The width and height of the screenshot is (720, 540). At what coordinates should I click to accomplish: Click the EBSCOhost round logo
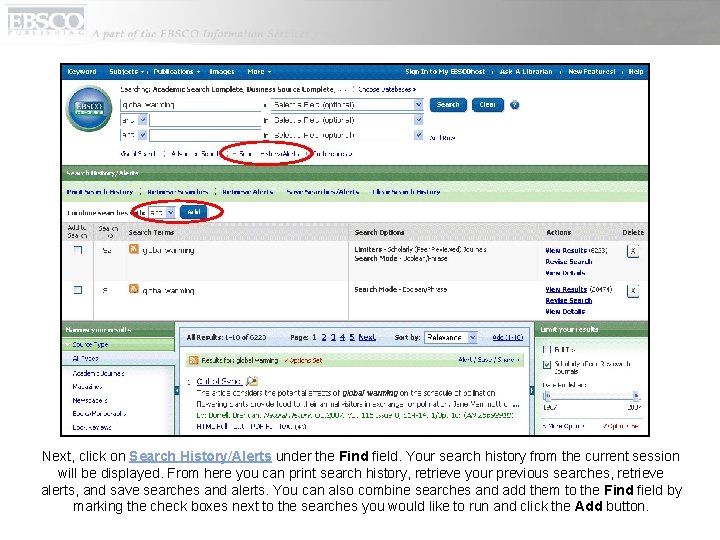click(89, 109)
